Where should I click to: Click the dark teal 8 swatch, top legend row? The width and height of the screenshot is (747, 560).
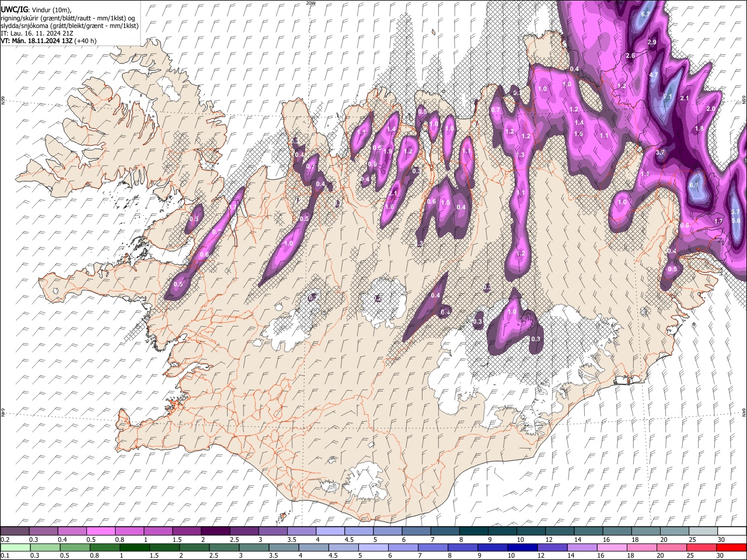[x=474, y=531]
